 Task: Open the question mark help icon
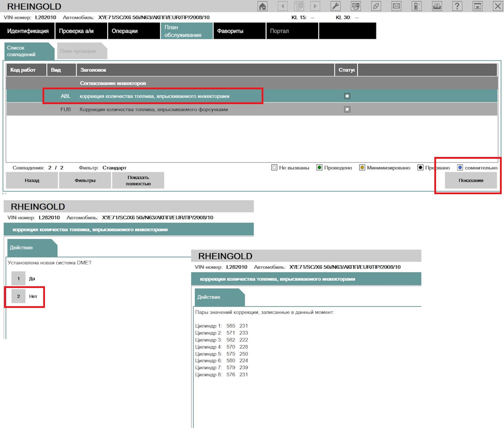tap(457, 6)
